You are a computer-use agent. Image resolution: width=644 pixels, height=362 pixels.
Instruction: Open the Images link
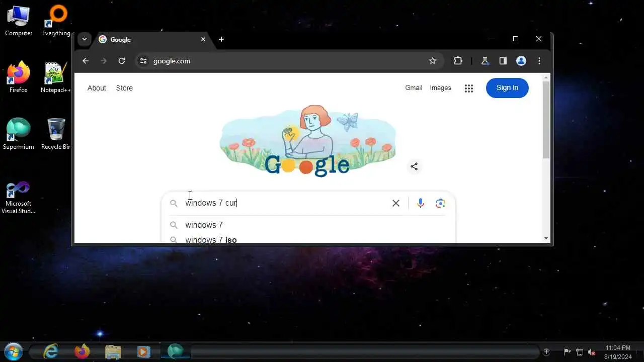pyautogui.click(x=440, y=87)
